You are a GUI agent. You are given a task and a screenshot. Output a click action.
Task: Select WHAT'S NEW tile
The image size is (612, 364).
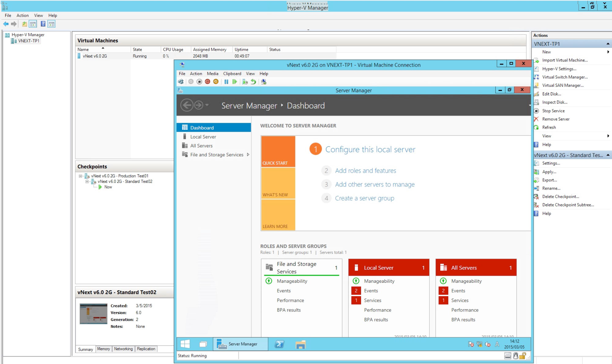coord(278,183)
